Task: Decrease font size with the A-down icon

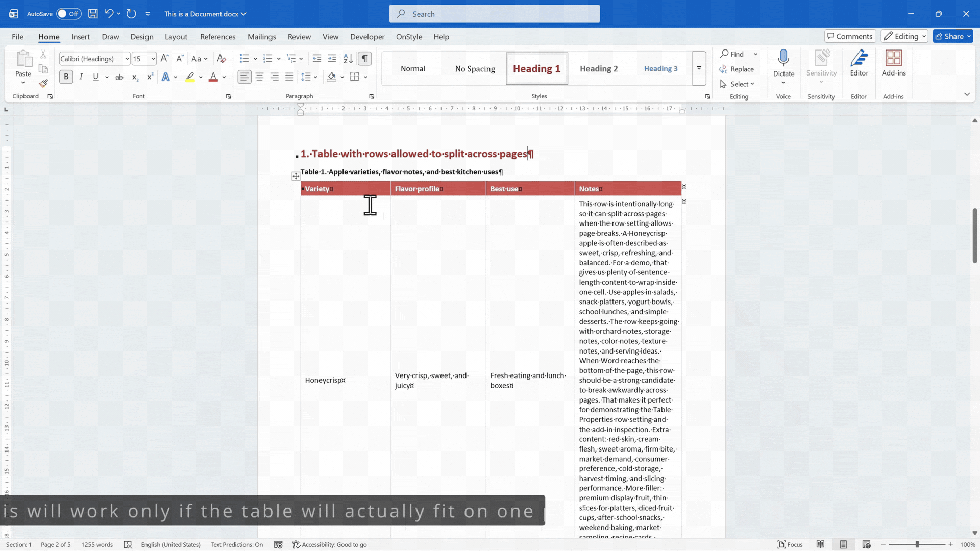Action: tap(179, 59)
